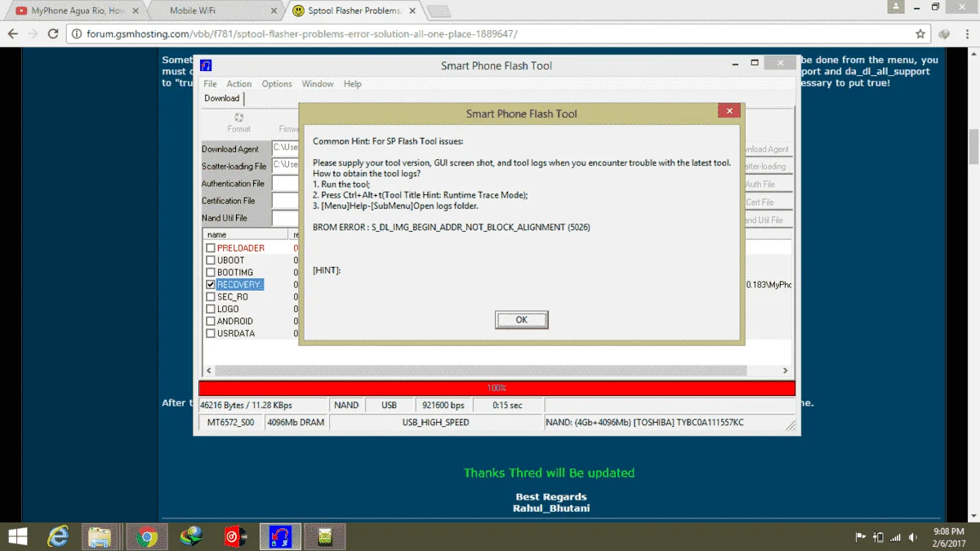Enable the UBOOT partition checkbox
The width and height of the screenshot is (980, 551).
point(211,260)
